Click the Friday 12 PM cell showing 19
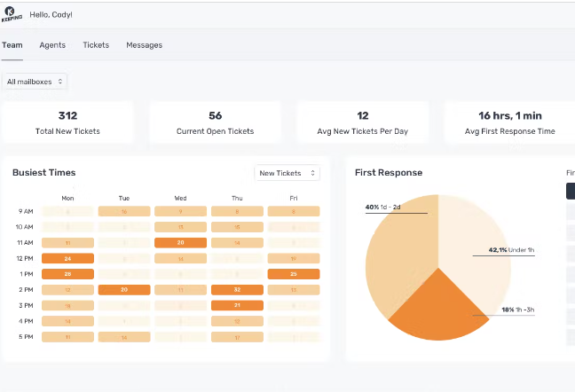575x392 pixels. click(x=294, y=258)
